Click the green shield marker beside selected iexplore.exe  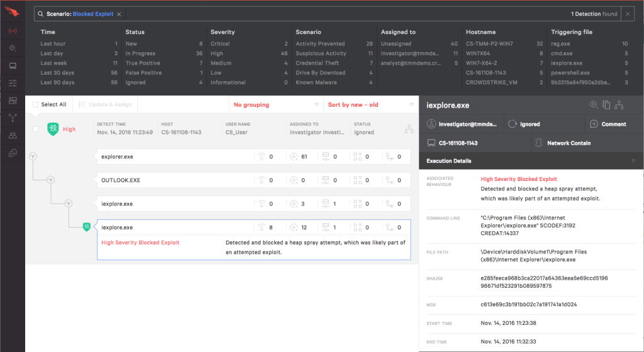pyautogui.click(x=87, y=226)
